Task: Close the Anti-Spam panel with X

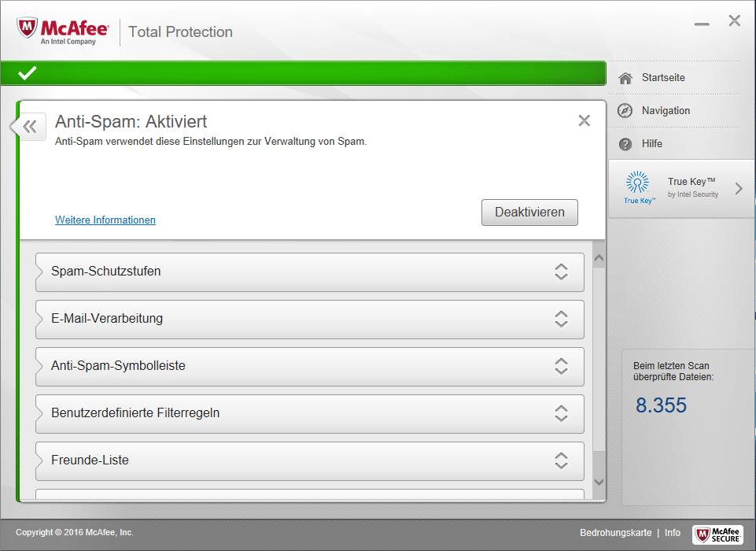Action: pos(584,120)
